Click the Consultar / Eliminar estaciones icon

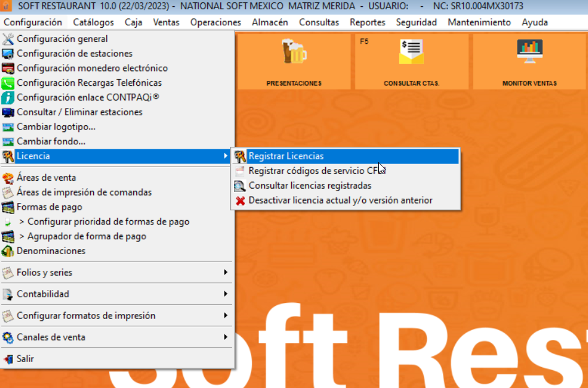tap(8, 112)
